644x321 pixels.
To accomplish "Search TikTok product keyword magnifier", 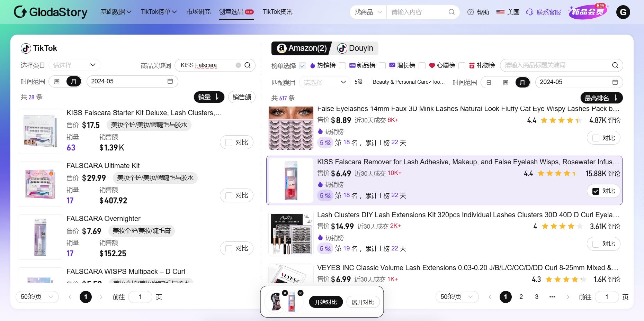I will tap(248, 65).
